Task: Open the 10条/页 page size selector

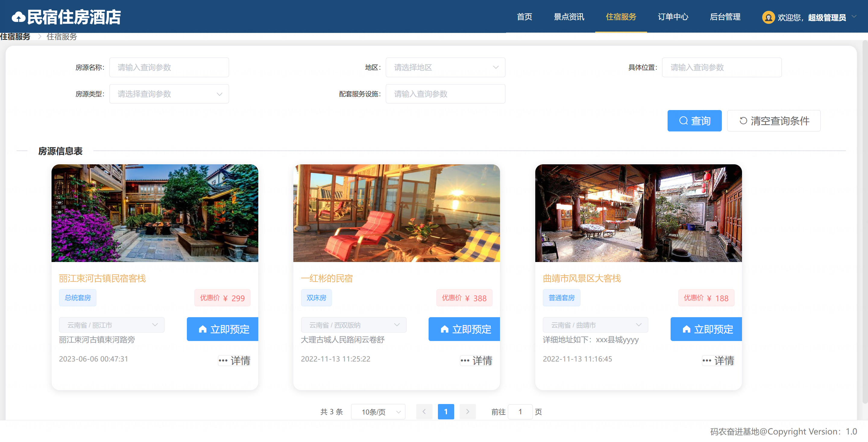Action: (378, 412)
